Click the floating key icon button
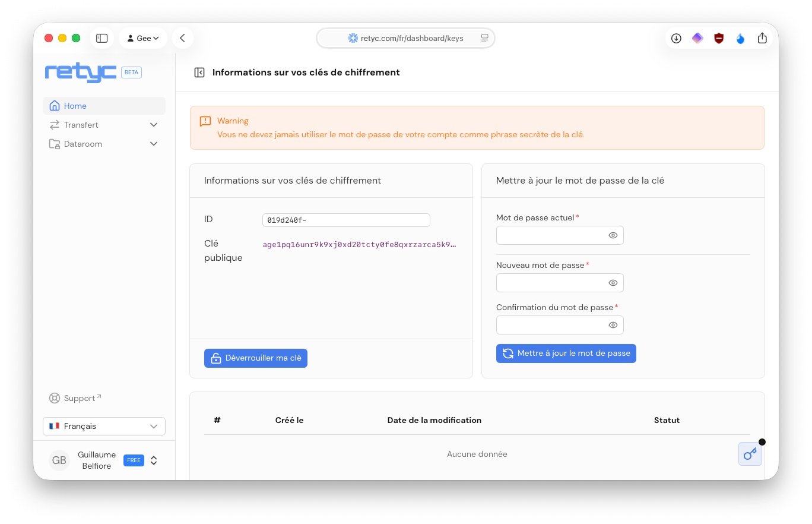The width and height of the screenshot is (812, 524). click(750, 454)
